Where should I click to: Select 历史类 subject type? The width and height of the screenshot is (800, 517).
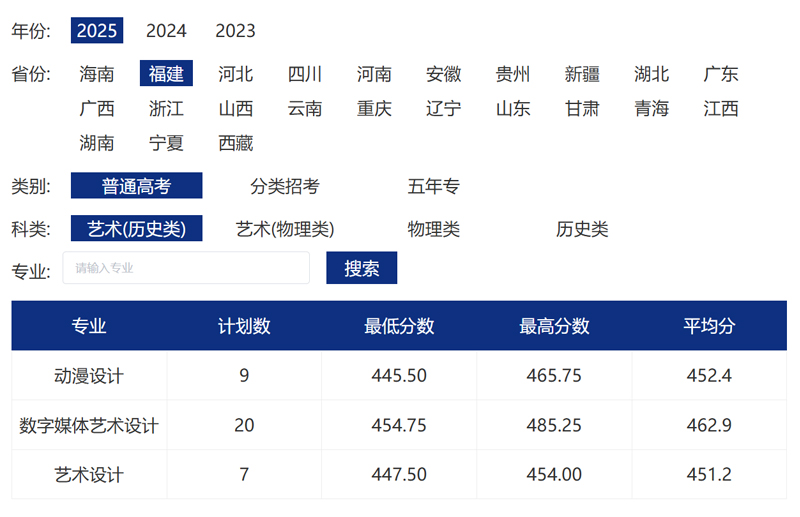click(582, 229)
